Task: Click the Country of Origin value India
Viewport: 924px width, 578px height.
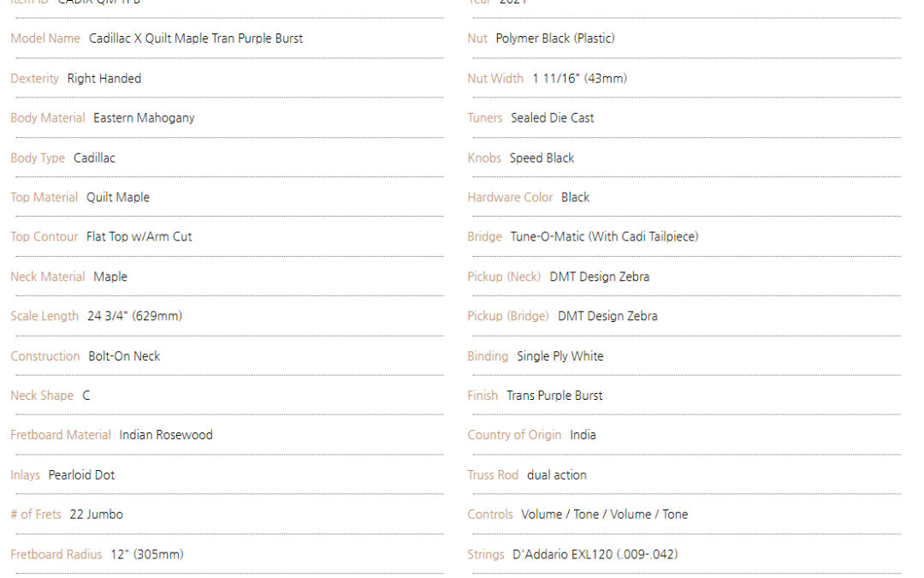Action: pos(583,435)
